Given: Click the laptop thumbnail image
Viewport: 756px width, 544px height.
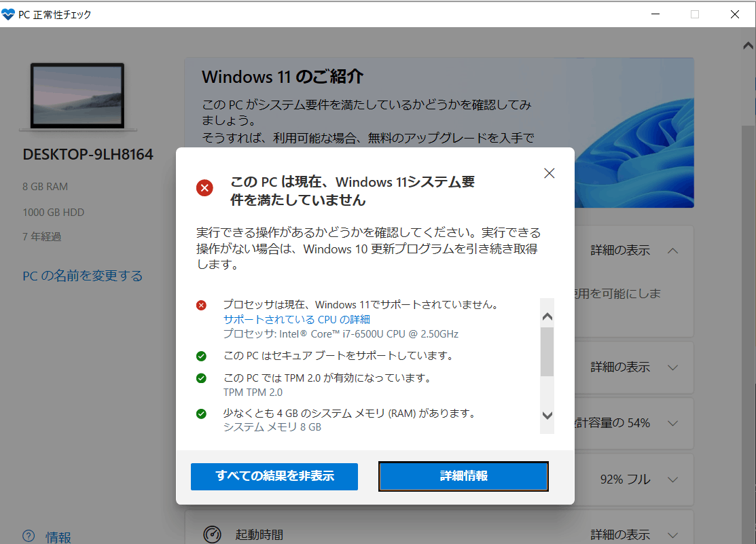Looking at the screenshot, I should 77,96.
